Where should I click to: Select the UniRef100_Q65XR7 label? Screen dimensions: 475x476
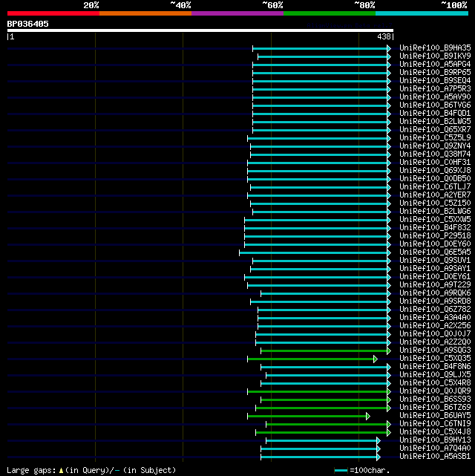(x=435, y=130)
